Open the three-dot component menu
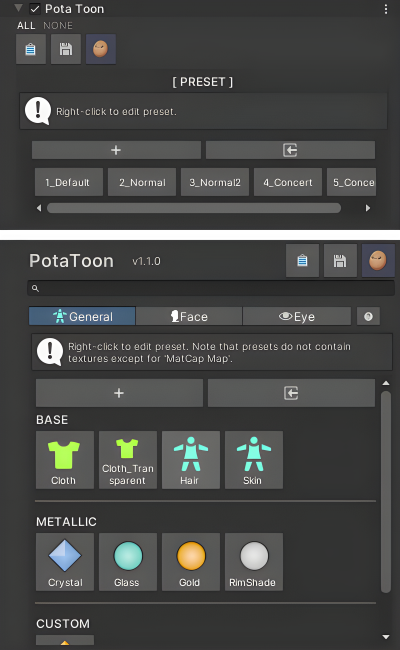The height and width of the screenshot is (650, 400). 386,9
